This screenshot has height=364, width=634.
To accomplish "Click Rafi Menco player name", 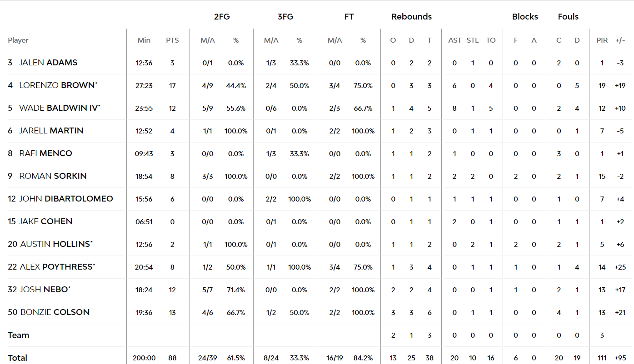I will pyautogui.click(x=45, y=153).
